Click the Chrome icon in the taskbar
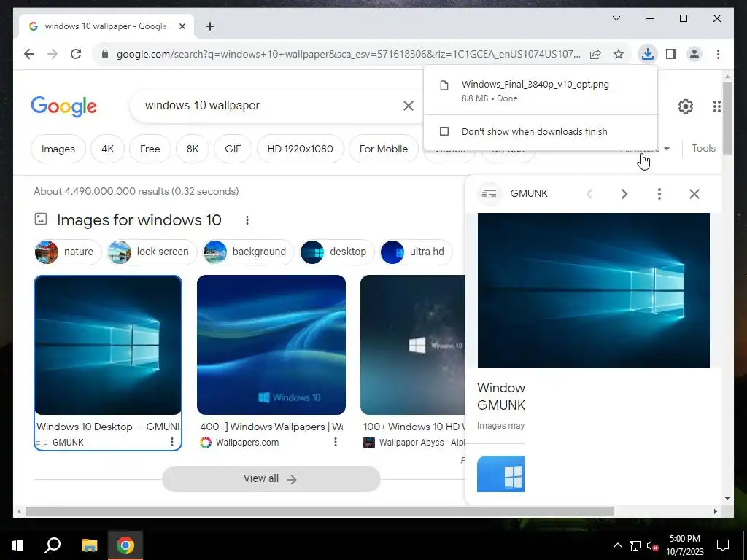Viewport: 747px width, 560px height. point(125,545)
